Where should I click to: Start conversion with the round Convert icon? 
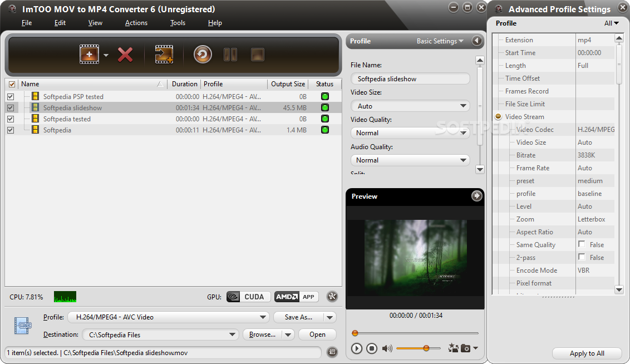click(x=203, y=54)
